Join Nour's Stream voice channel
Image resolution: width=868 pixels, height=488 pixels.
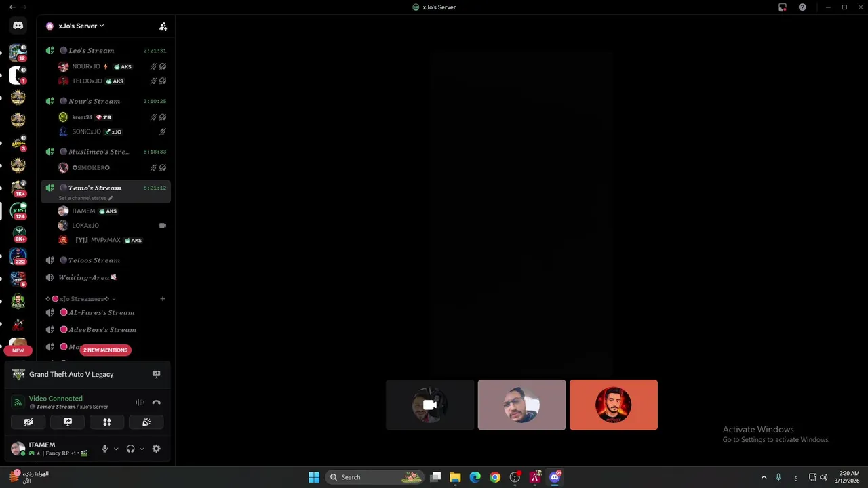[x=106, y=101]
